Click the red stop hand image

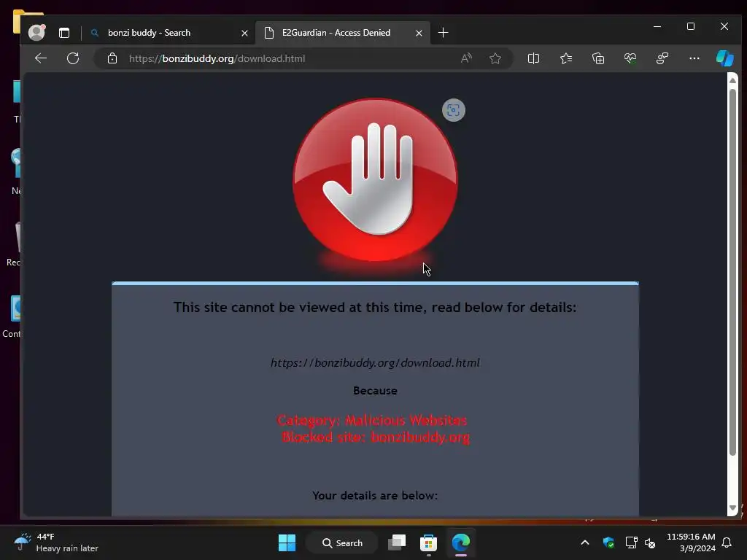click(376, 181)
